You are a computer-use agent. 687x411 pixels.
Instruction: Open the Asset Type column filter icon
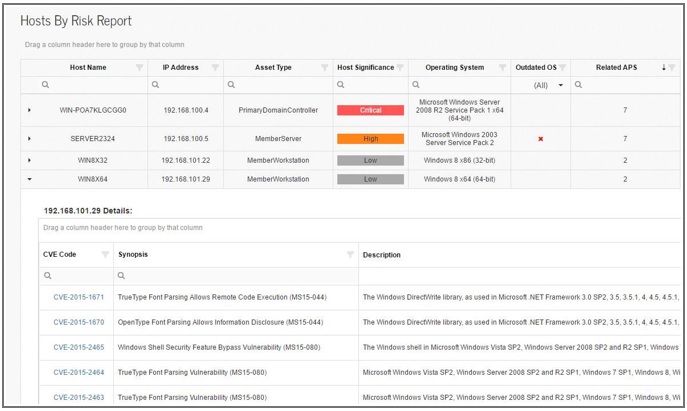325,67
